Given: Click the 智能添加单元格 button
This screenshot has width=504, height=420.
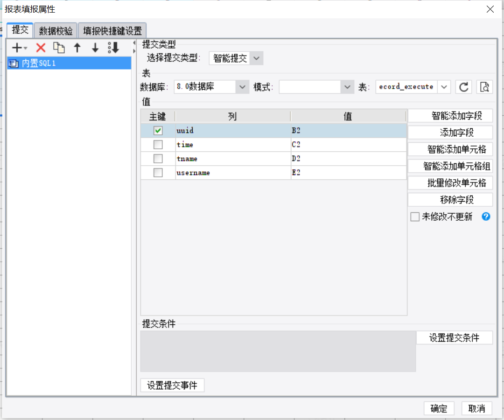Looking at the screenshot, I should (x=450, y=149).
